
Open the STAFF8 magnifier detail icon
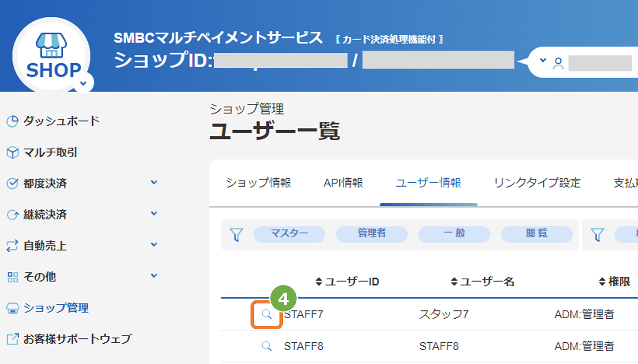click(x=266, y=346)
